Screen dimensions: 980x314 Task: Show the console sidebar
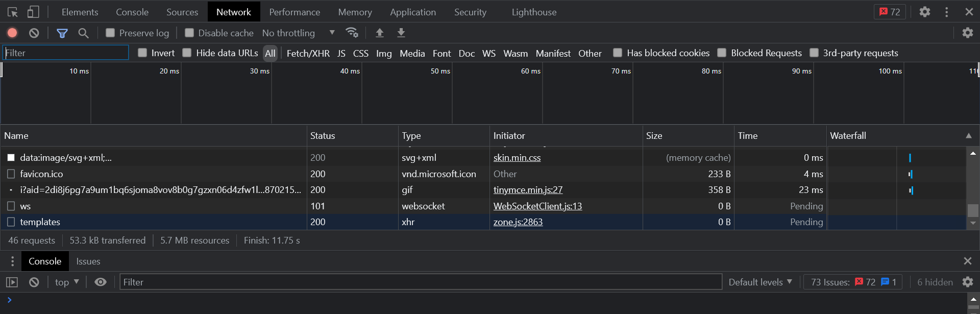(x=12, y=282)
